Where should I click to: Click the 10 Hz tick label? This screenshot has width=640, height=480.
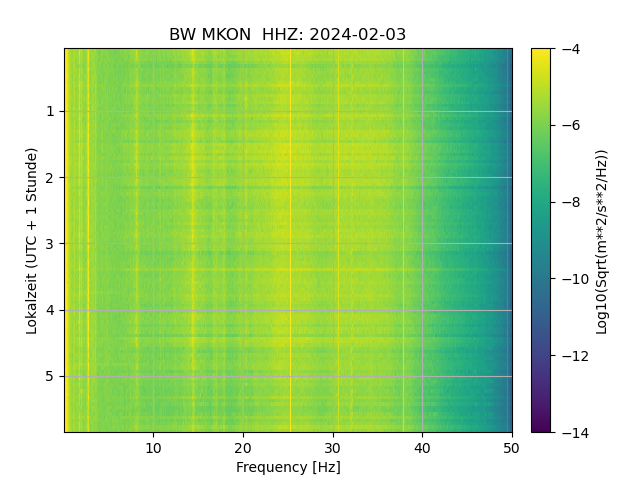(x=153, y=449)
